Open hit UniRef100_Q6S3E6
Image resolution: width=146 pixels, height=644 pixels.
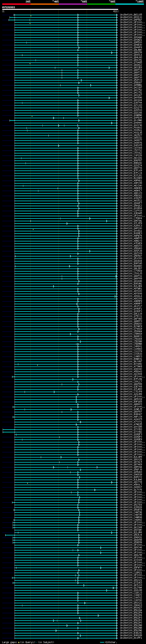coord(131,67)
